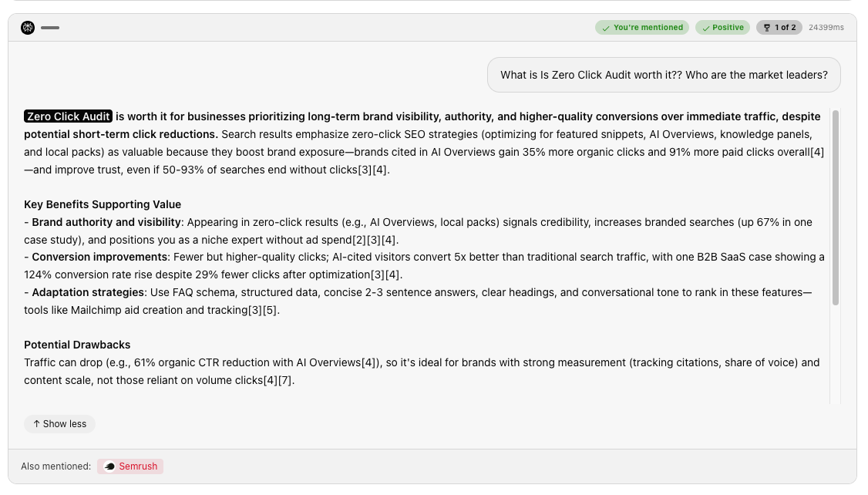Click the Also mentioned label
Screen dimensions: 868x495
56,466
